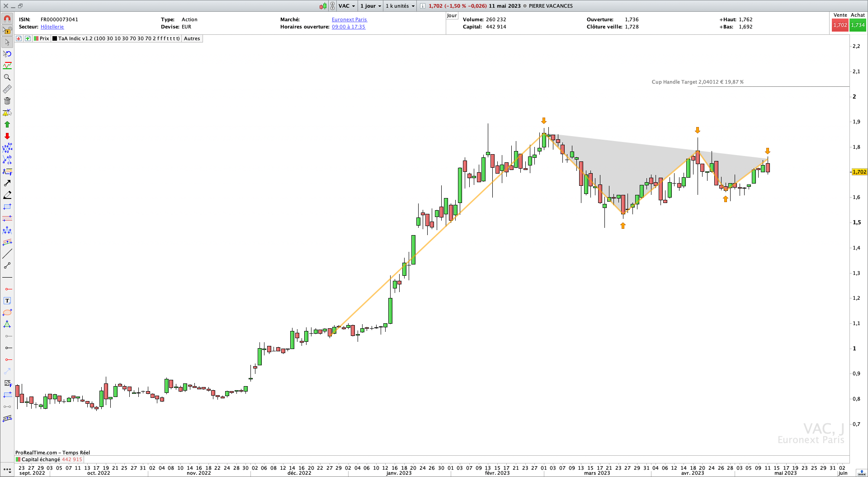Toggle the padlock object lock icon
Screen dimensions: 868x477
point(7,30)
